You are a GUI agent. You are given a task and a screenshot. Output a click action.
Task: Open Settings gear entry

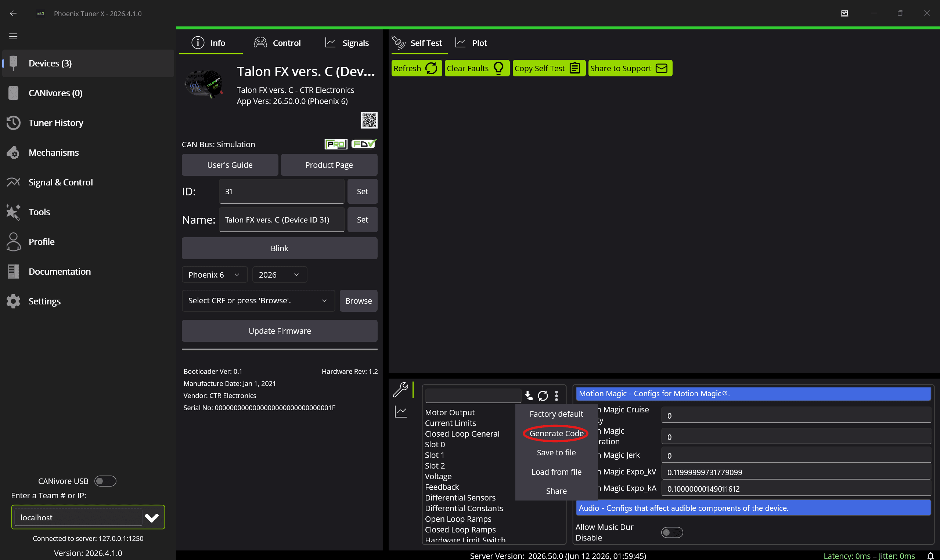tap(88, 301)
